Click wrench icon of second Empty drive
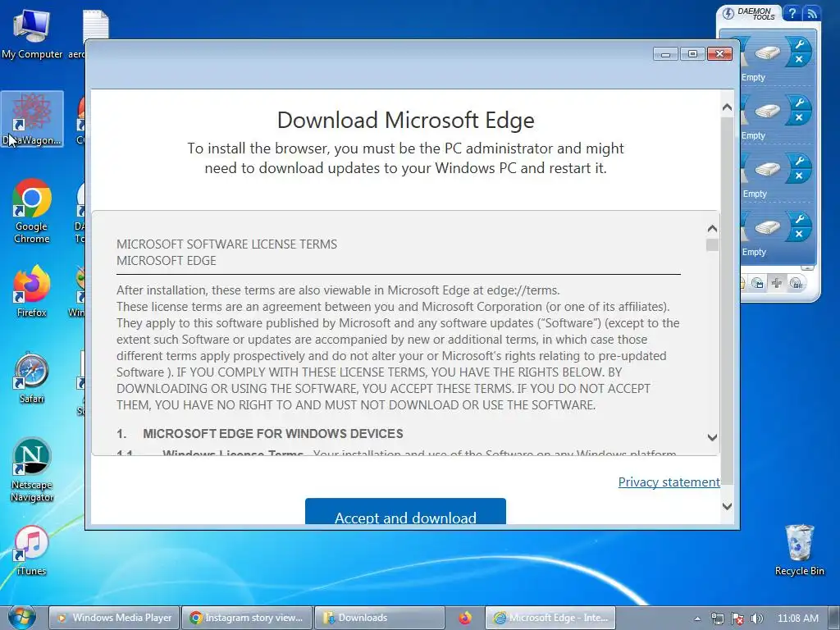840x630 pixels. click(x=799, y=103)
